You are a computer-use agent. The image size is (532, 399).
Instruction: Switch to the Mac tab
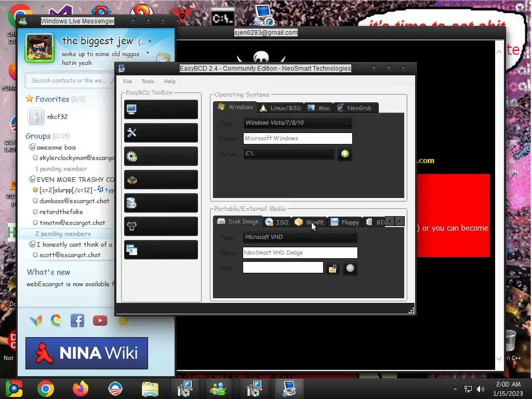click(318, 108)
